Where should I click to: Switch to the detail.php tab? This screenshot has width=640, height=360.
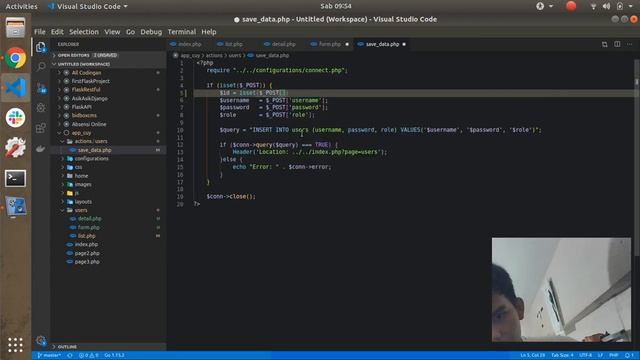(x=283, y=44)
